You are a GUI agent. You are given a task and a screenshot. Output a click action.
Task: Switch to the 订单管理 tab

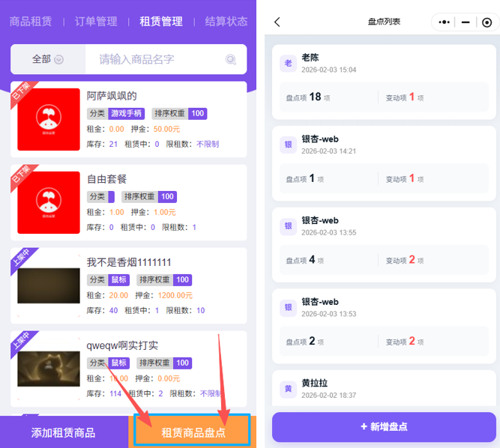click(x=96, y=21)
